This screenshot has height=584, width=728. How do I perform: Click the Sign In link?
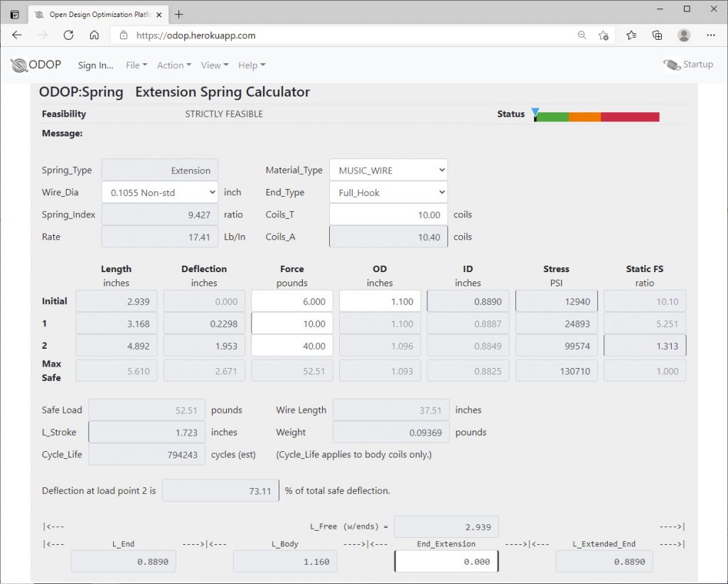95,65
